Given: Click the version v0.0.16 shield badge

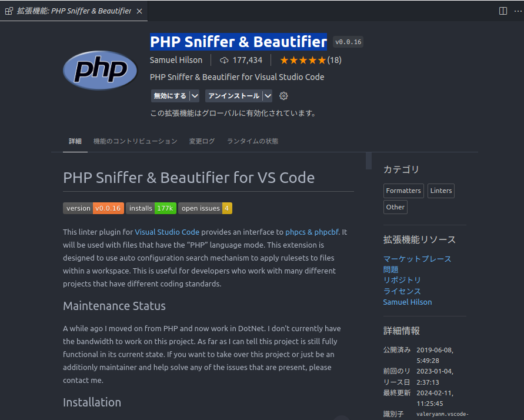Looking at the screenshot, I should (94, 208).
